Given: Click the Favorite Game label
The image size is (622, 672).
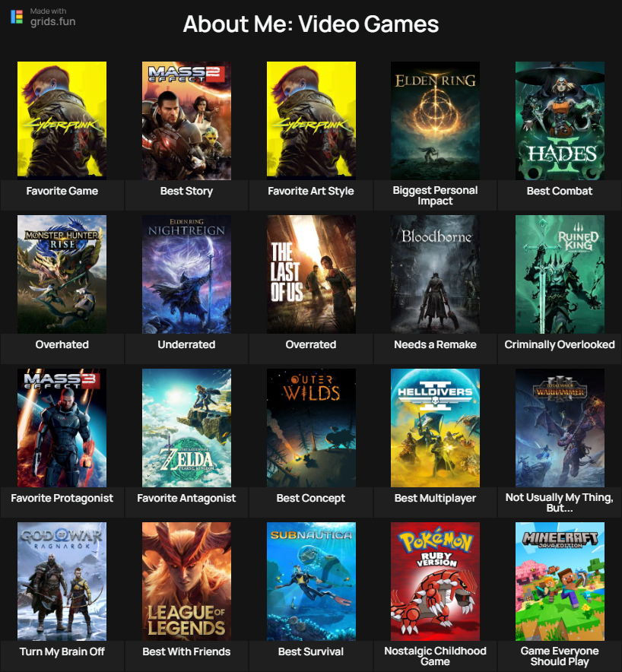Looking at the screenshot, I should tap(62, 191).
